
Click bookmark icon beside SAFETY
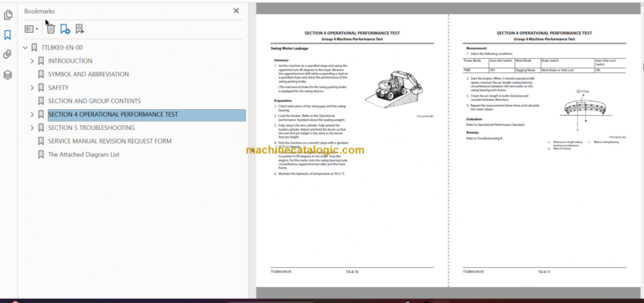click(x=40, y=87)
